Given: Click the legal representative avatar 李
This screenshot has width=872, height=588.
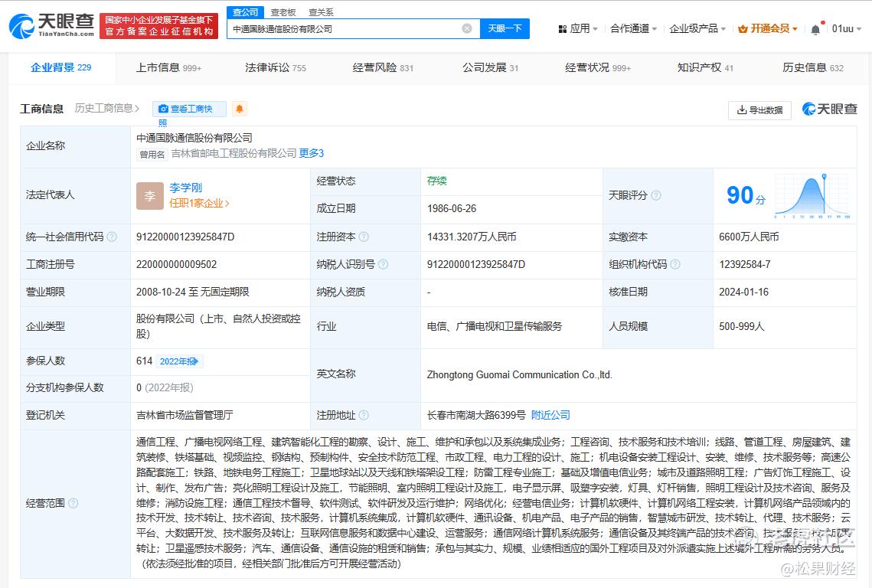Looking at the screenshot, I should [150, 195].
